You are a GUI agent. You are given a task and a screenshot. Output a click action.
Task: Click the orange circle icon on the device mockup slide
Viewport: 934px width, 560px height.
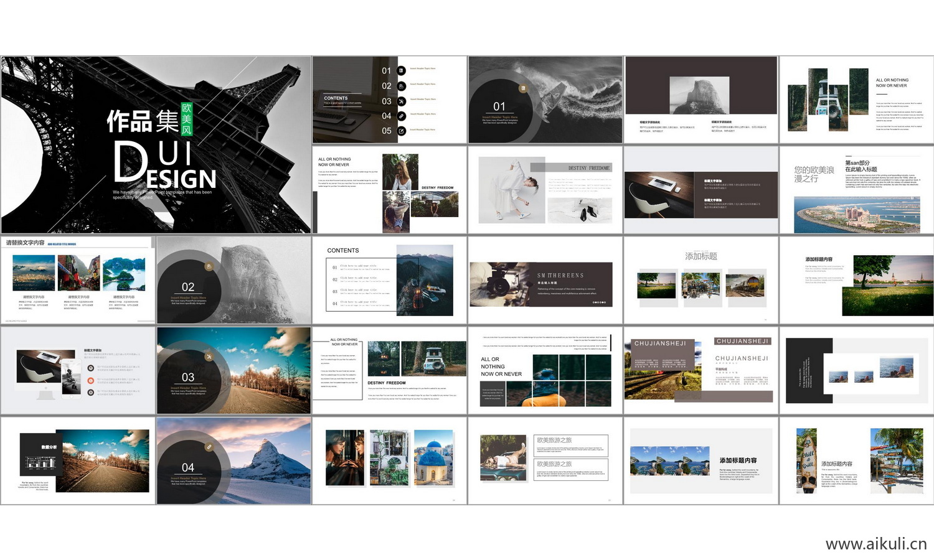click(91, 380)
